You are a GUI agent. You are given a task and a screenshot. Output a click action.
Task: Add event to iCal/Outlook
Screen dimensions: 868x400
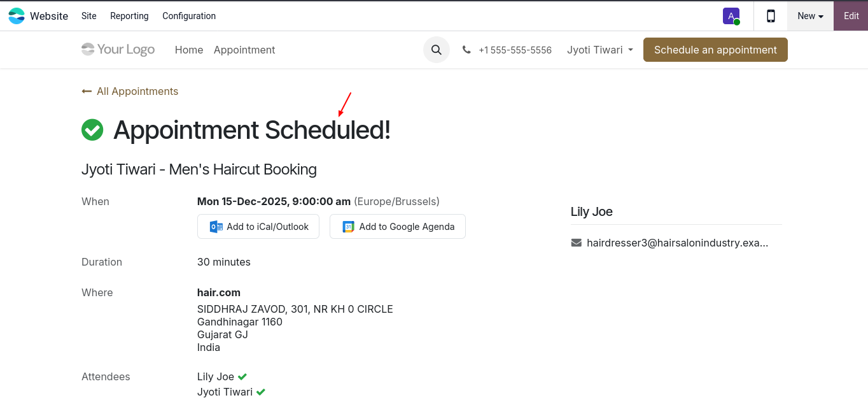click(x=258, y=227)
